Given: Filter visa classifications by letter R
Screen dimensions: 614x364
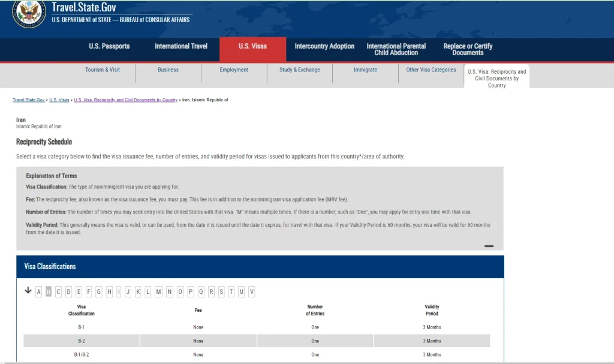Looking at the screenshot, I should point(211,291).
